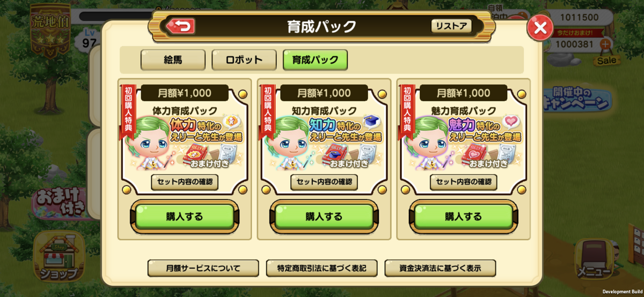Purchase the 知力育成パック with 購入する

tap(324, 217)
